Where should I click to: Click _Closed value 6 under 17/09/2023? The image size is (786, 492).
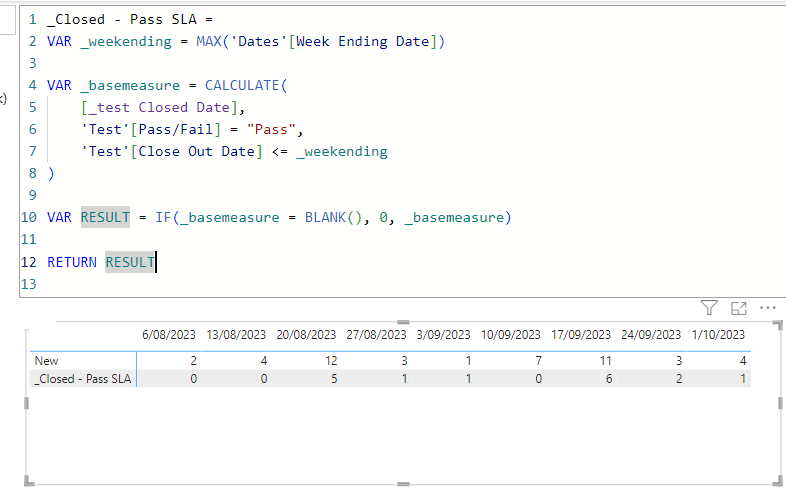click(x=609, y=379)
